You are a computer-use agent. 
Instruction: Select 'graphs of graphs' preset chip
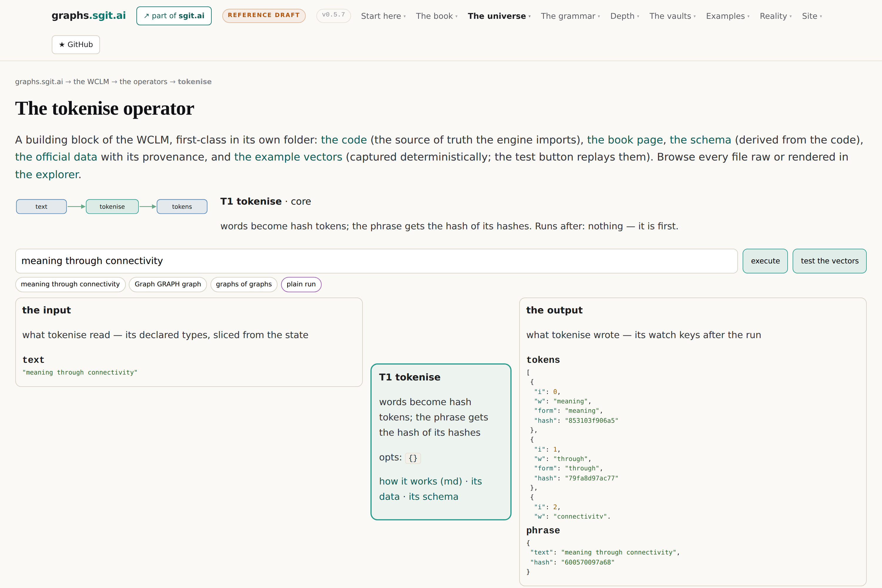pyautogui.click(x=244, y=284)
